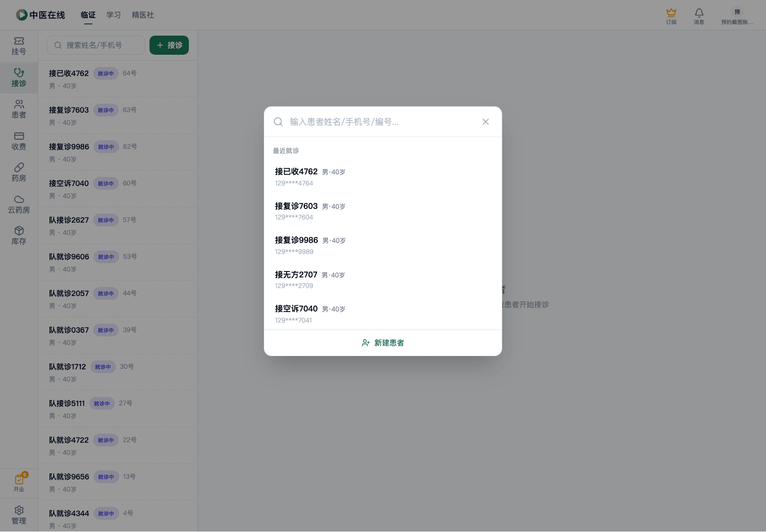Focus the 搜索姓名/手机号 sidebar search box
This screenshot has height=532, width=766.
tap(96, 45)
